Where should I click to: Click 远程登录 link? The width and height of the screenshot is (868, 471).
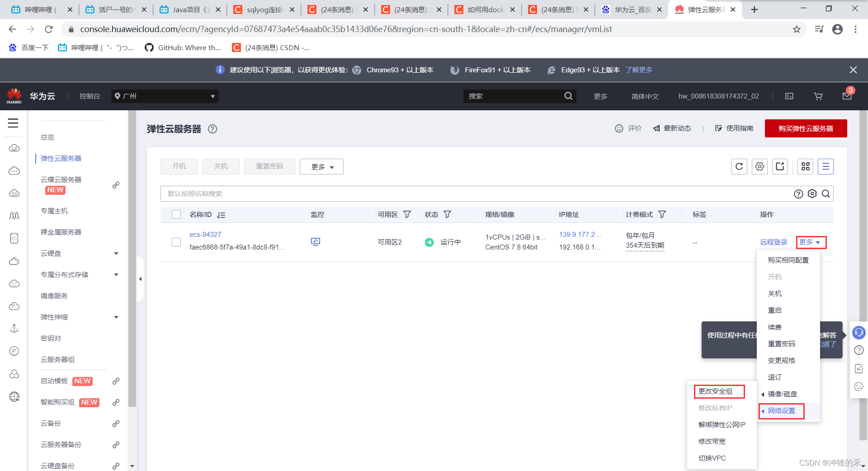(774, 242)
